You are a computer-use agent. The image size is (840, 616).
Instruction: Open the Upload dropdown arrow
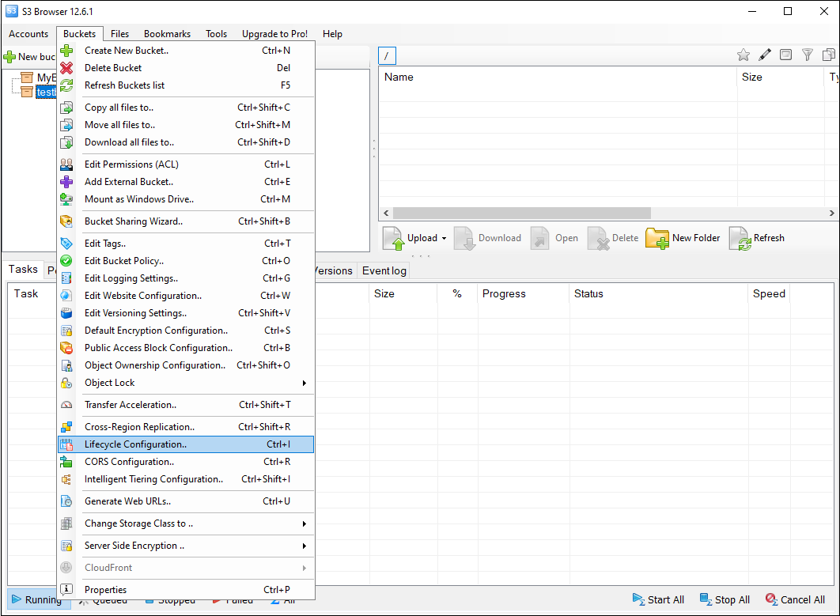pyautogui.click(x=444, y=238)
